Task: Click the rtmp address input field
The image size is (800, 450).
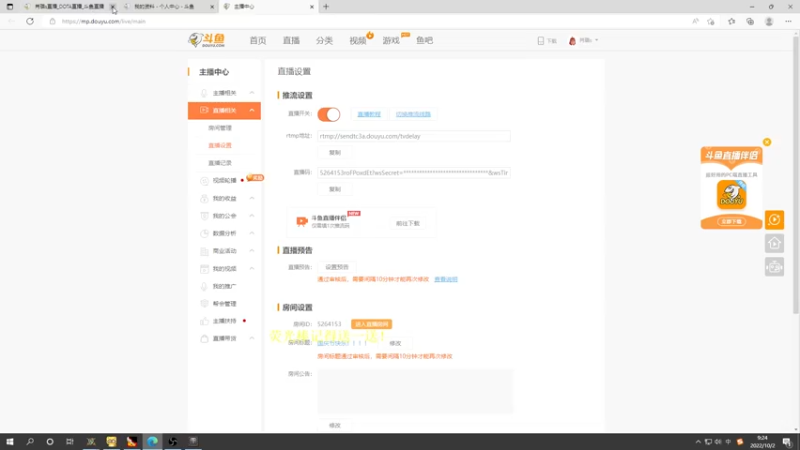Action: [x=414, y=136]
